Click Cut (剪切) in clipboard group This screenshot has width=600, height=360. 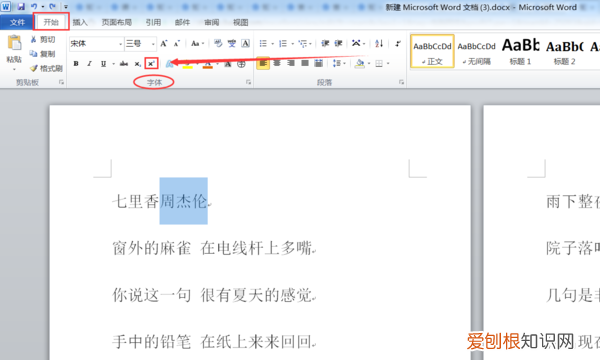[x=43, y=39]
